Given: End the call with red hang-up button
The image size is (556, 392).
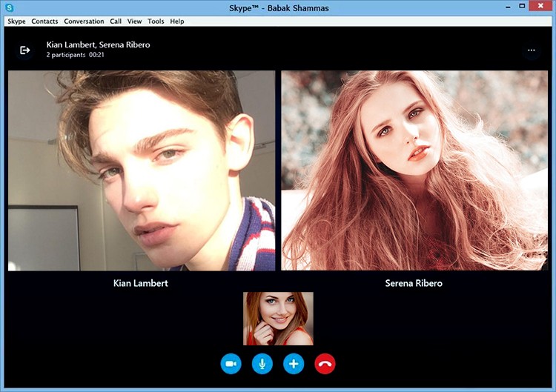Looking at the screenshot, I should (x=325, y=364).
